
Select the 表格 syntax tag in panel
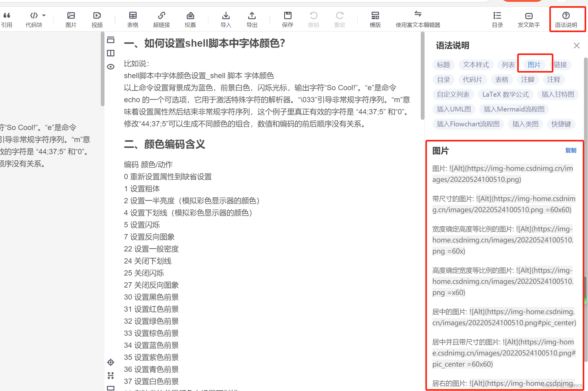(502, 80)
